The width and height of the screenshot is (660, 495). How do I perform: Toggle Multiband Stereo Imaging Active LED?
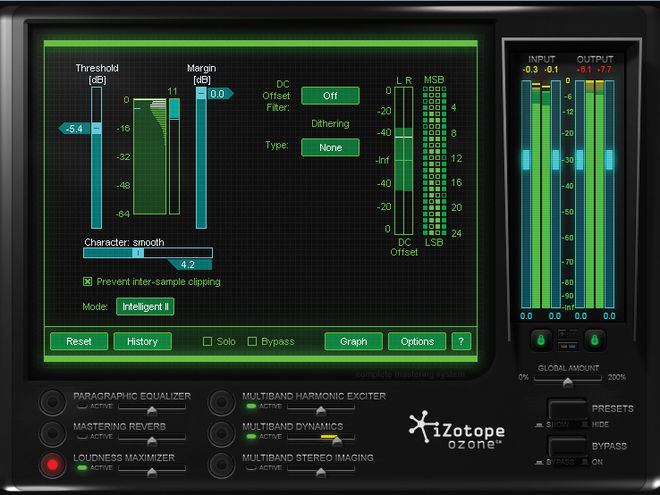[x=251, y=468]
